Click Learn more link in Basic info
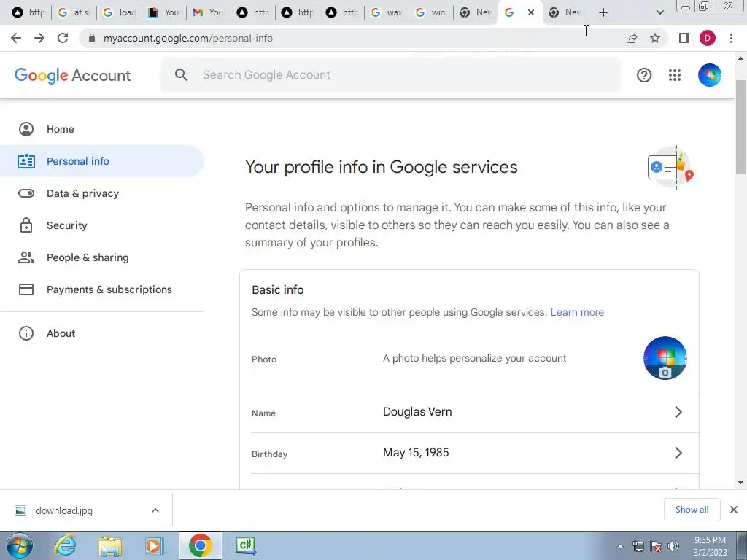747x560 pixels. tap(577, 312)
